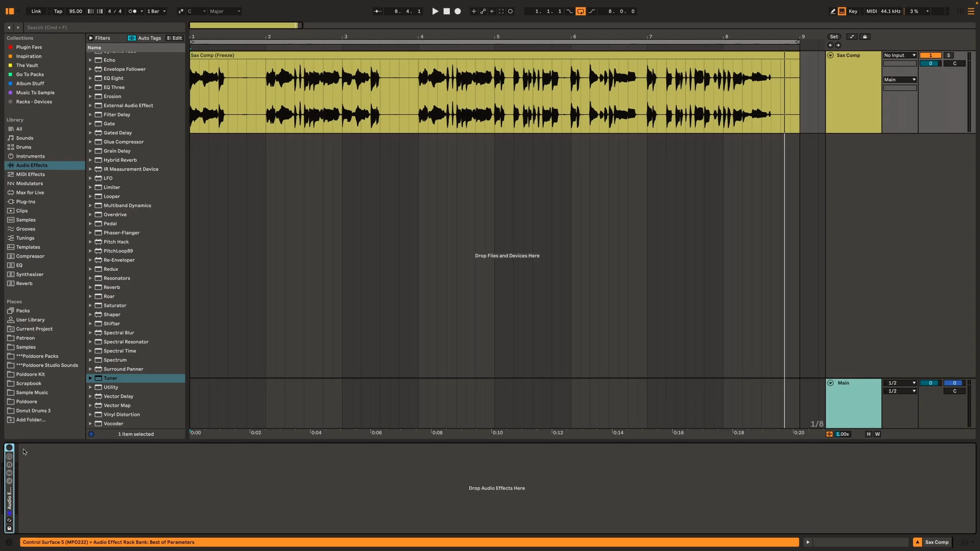Toggle the Draw Mode pencil icon
Viewport: 980px width, 551px height.
point(832,11)
